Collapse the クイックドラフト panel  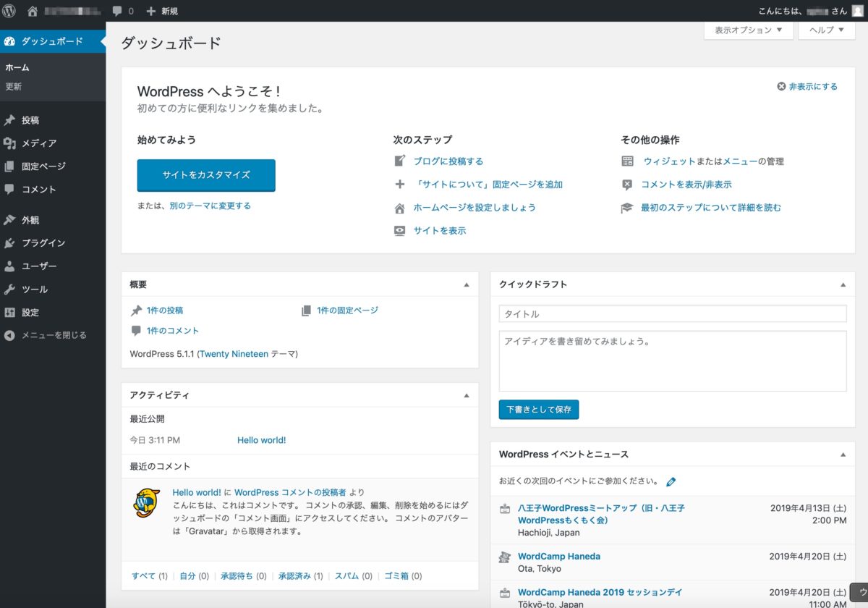click(x=843, y=284)
